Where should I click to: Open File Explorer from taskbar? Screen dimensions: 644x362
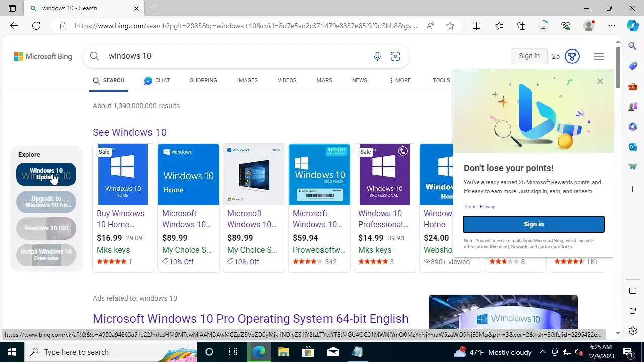click(283, 352)
